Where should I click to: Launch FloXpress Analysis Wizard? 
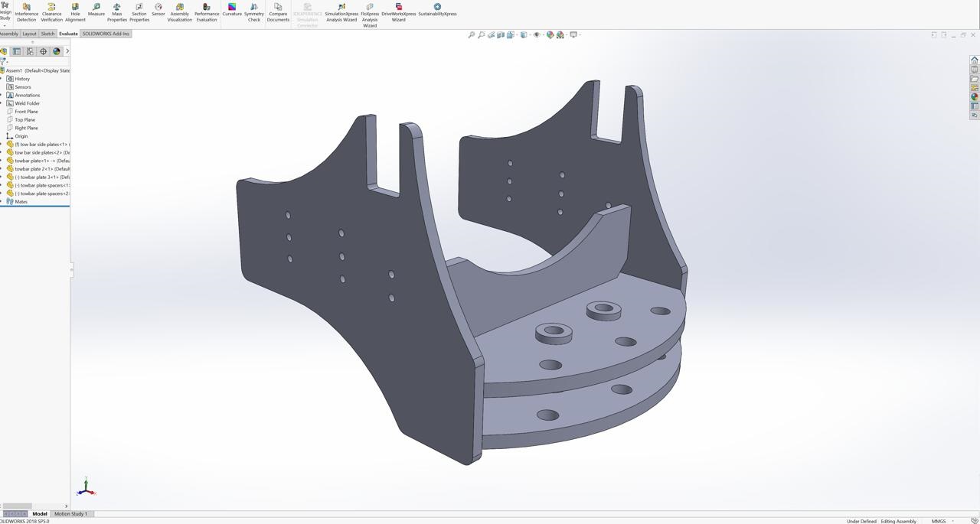[x=369, y=15]
